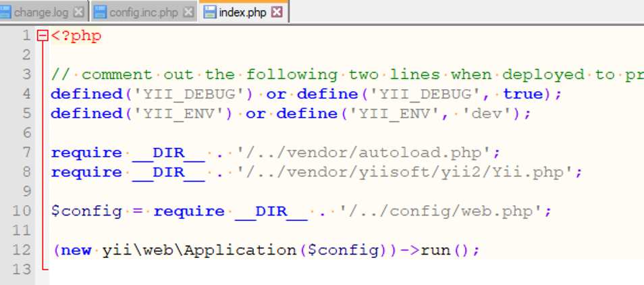
Task: Click the save icon on config.inc.php tab
Action: (100, 12)
